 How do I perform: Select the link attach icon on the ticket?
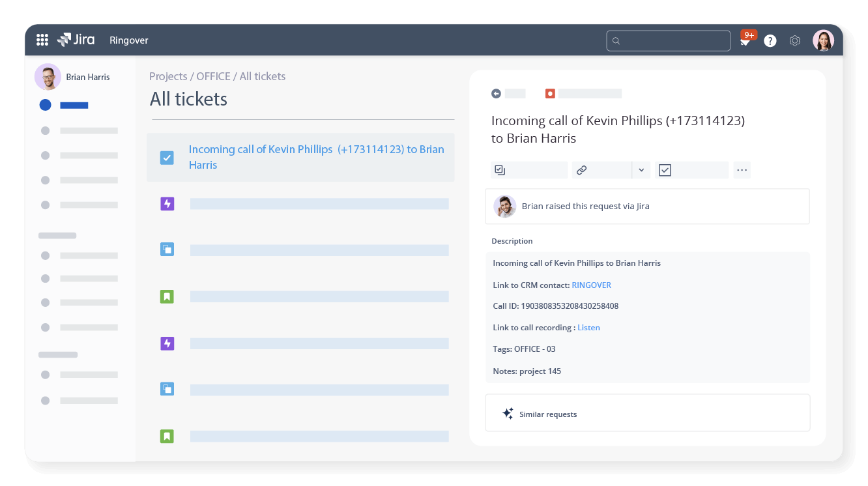point(581,170)
